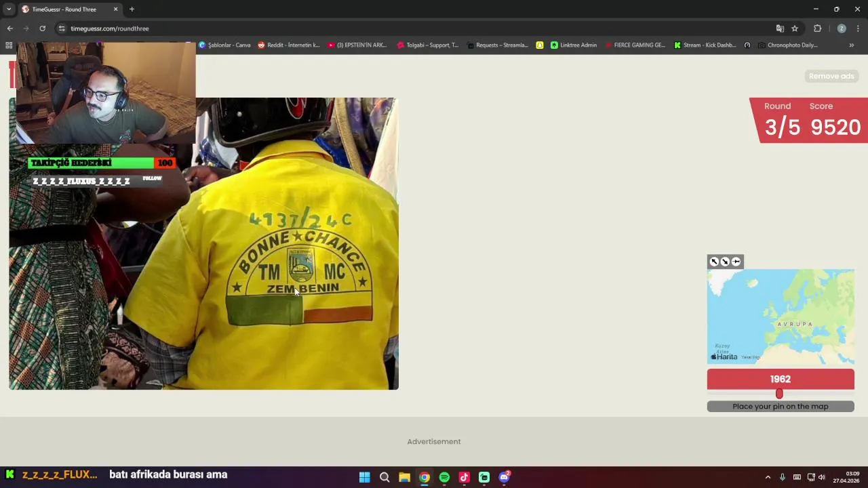Click the volume tray icon
Screen dimensions: 868x488
(822, 477)
